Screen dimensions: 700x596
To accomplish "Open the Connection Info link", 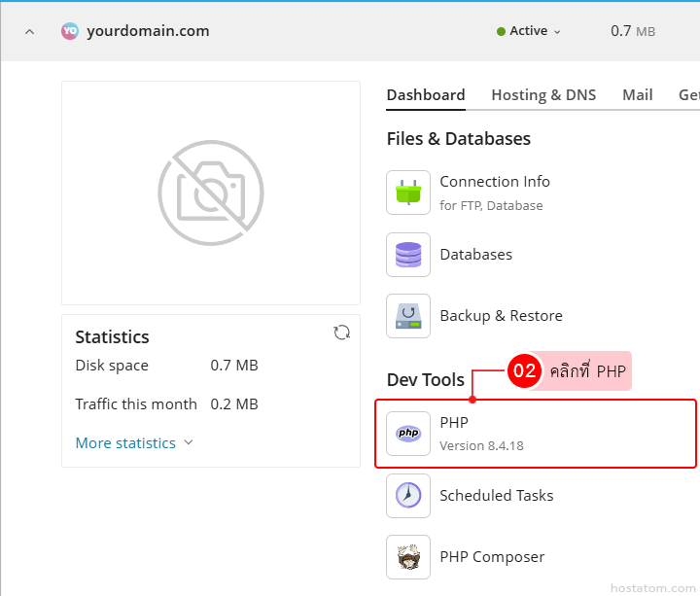I will point(494,182).
